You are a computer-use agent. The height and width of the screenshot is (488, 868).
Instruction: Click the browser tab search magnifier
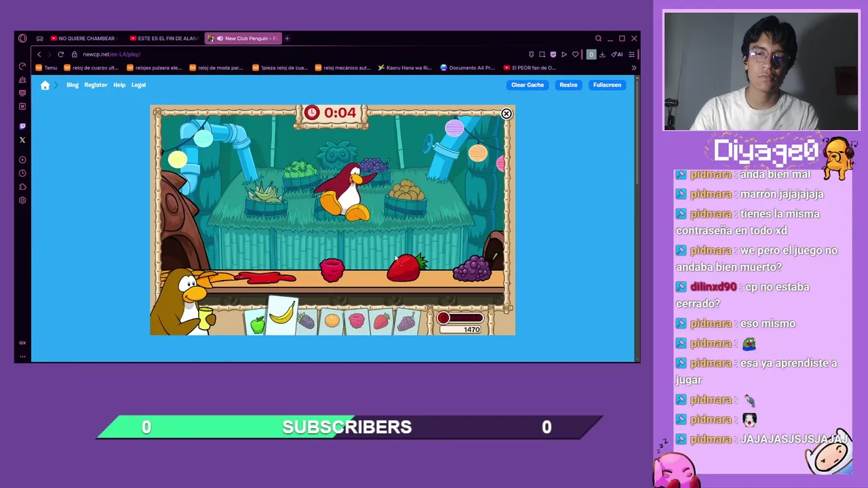tap(598, 39)
